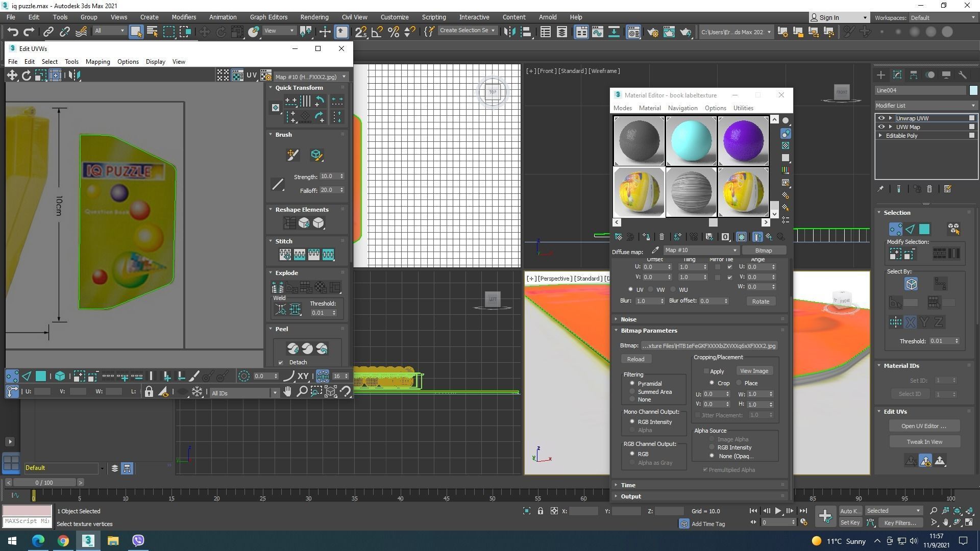Click the Reload bitmap button

coord(635,359)
